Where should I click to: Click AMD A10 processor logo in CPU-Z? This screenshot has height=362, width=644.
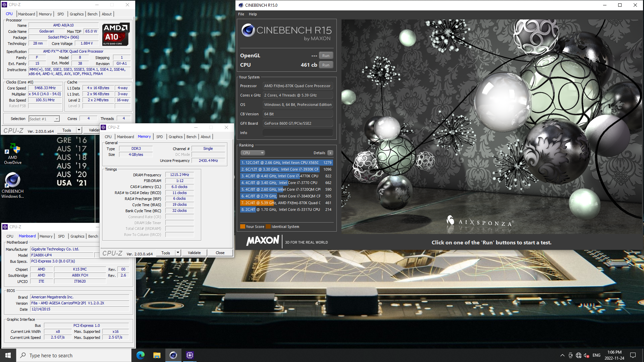(115, 34)
